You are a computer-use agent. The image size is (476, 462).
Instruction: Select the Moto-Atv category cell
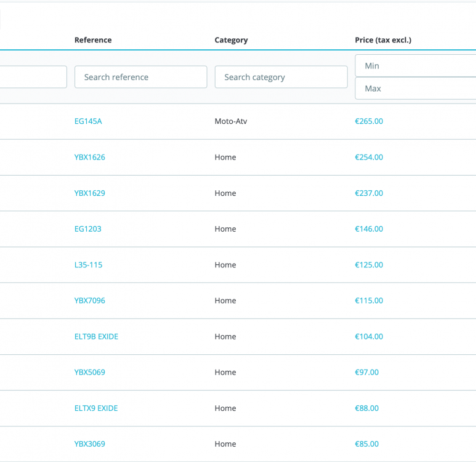231,121
